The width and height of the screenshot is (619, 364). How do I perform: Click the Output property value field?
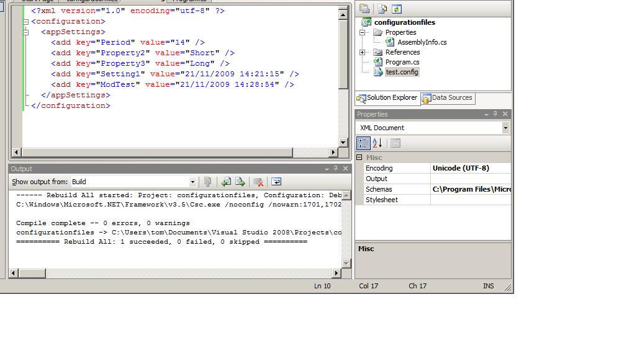point(471,179)
